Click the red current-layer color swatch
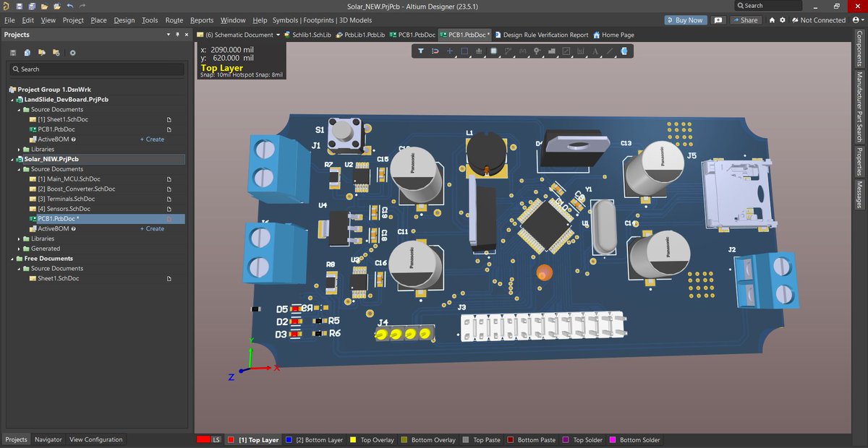Image resolution: width=868 pixels, height=448 pixels. (203, 439)
